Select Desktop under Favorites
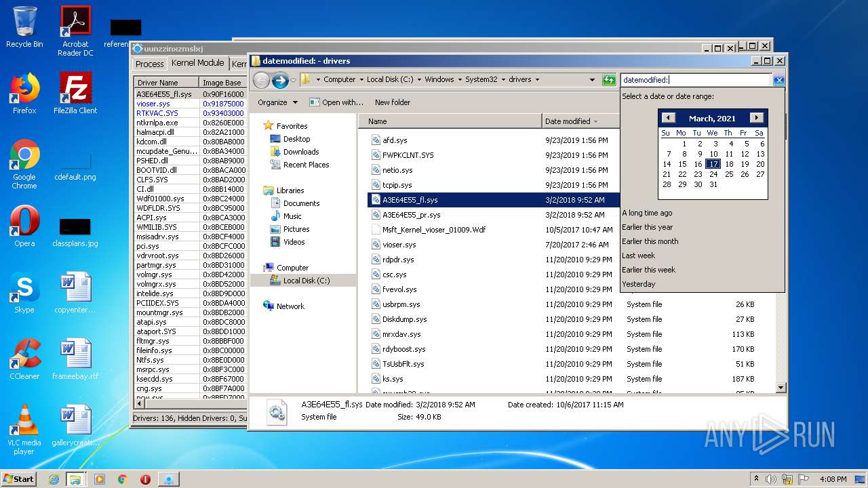 (x=297, y=139)
